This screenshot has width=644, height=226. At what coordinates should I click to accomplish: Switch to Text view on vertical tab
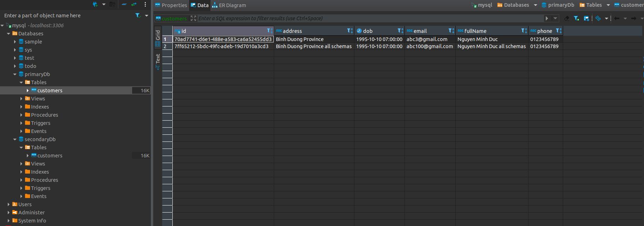point(158,62)
